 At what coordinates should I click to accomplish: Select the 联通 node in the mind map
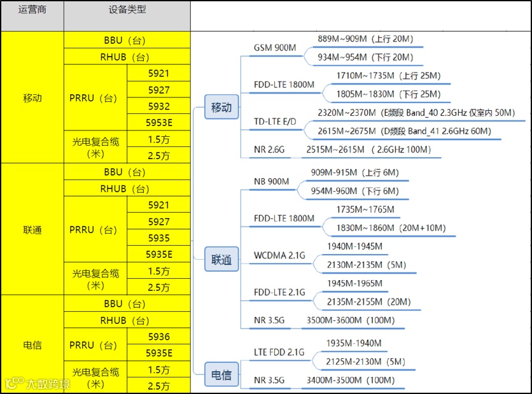[x=221, y=260]
